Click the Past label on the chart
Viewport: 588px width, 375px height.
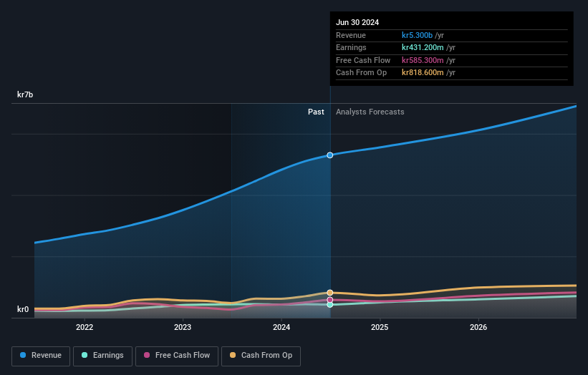click(x=316, y=112)
